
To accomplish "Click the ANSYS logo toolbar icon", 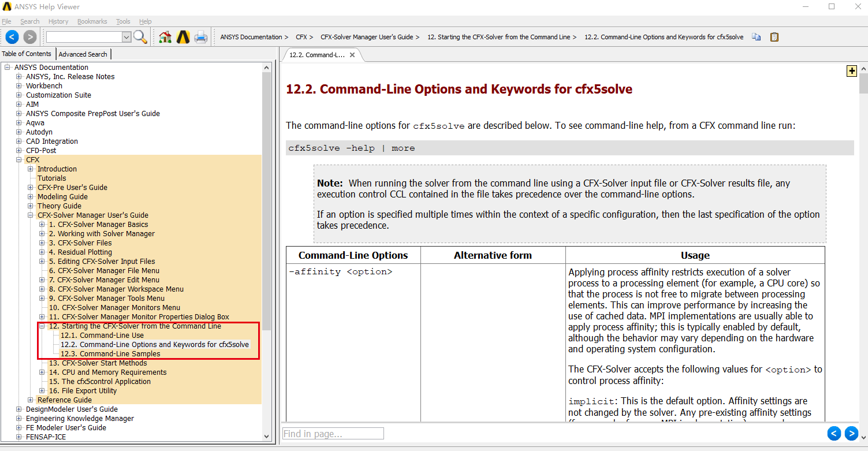I will 183,37.
